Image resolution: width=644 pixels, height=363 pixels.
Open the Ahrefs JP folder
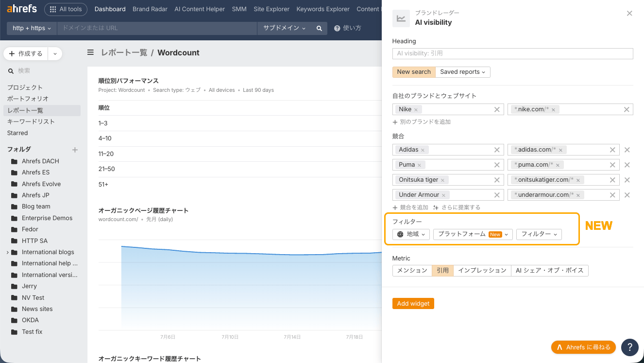[x=35, y=195]
